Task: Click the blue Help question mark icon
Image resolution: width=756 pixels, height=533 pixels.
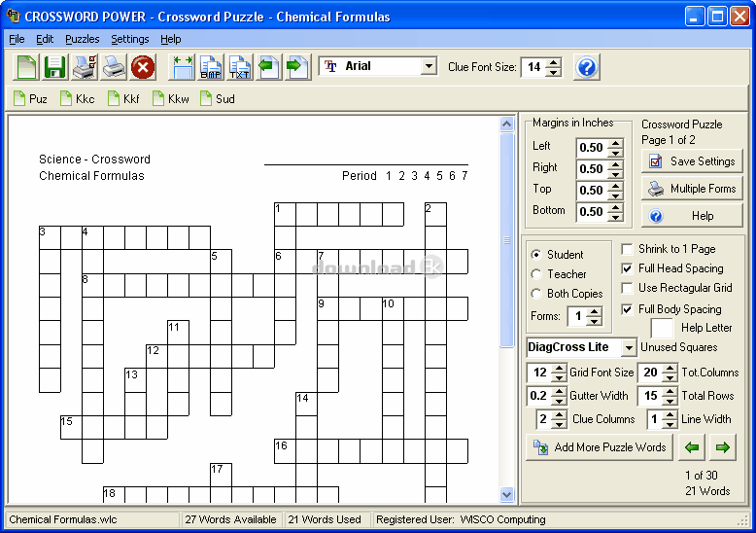Action: tap(586, 66)
